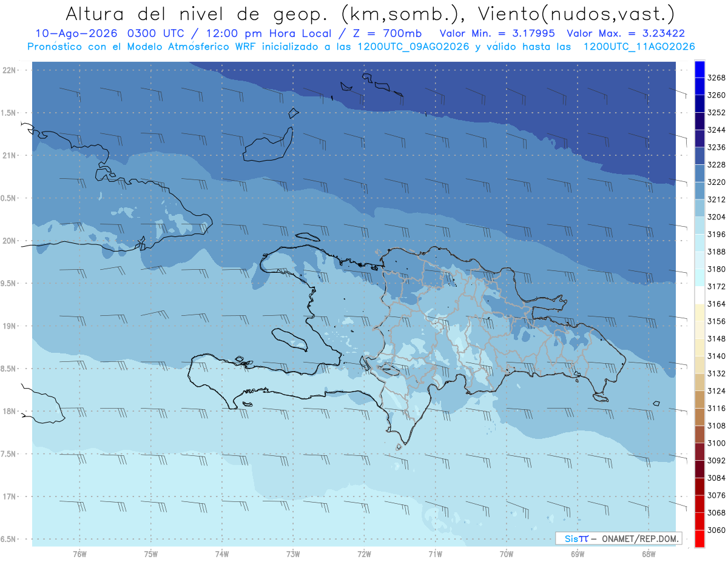
Task: Click the colorbar value 3156
Action: point(716,321)
